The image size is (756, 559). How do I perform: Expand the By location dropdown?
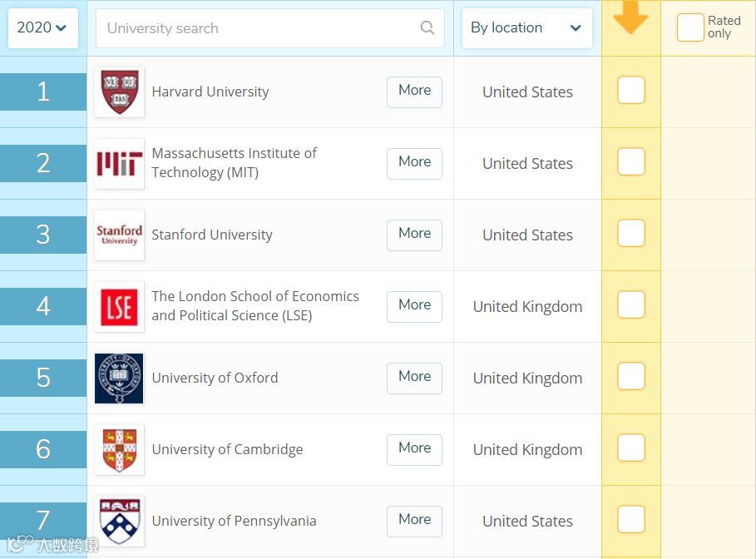click(526, 27)
